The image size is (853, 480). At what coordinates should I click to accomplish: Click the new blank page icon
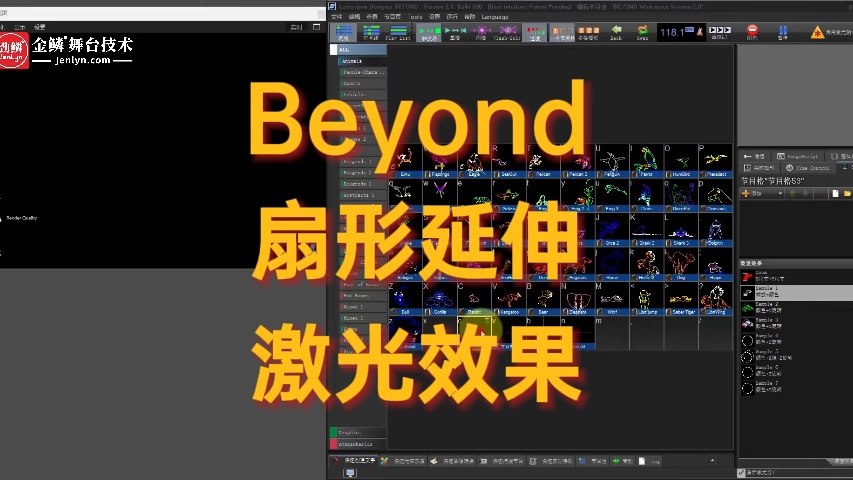coord(835,193)
